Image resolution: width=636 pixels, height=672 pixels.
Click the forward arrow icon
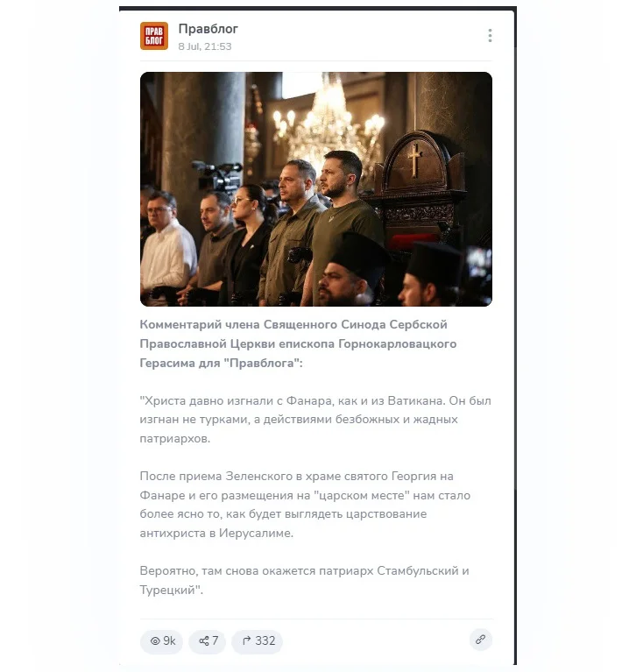click(246, 641)
